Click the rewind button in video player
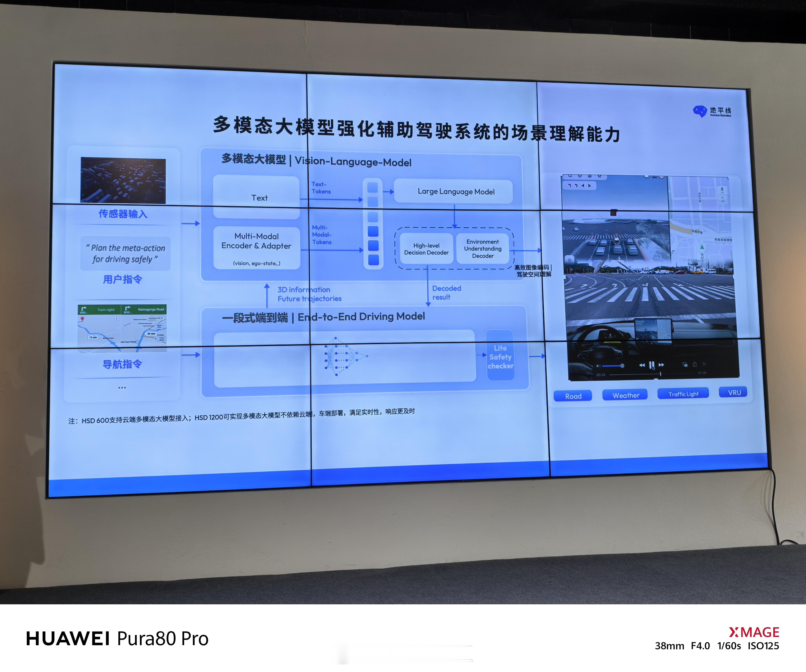Image resolution: width=806 pixels, height=672 pixels. click(x=642, y=365)
